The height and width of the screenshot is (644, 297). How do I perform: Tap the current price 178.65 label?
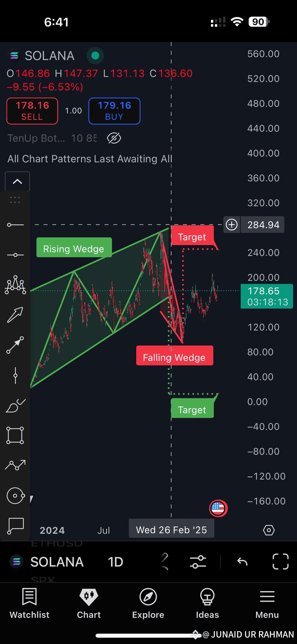coord(267,296)
